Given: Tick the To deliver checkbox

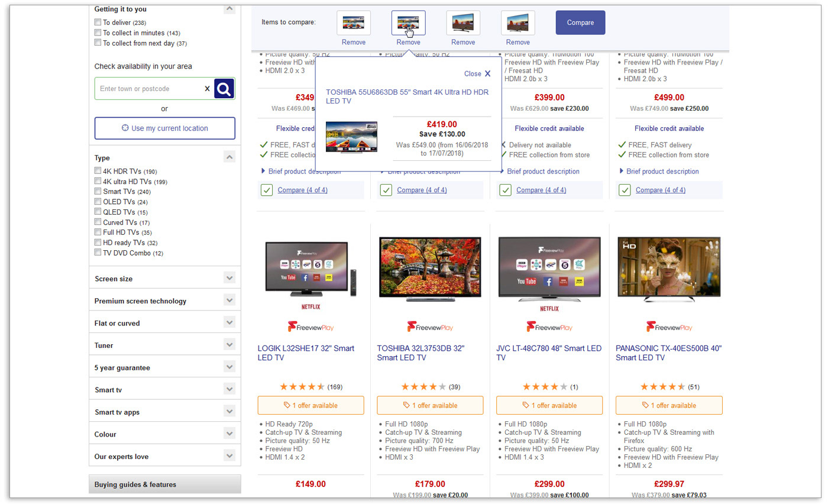Looking at the screenshot, I should 98,22.
